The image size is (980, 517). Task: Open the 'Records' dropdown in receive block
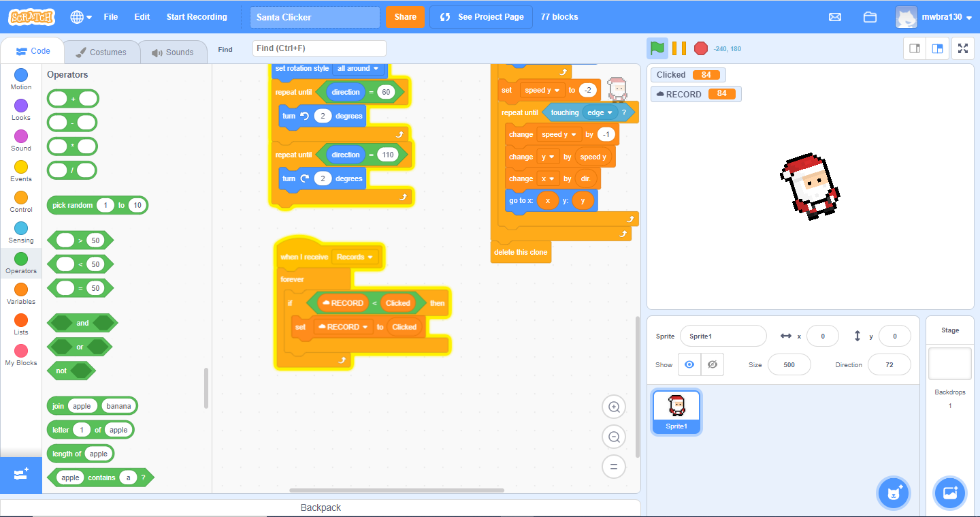click(x=355, y=257)
